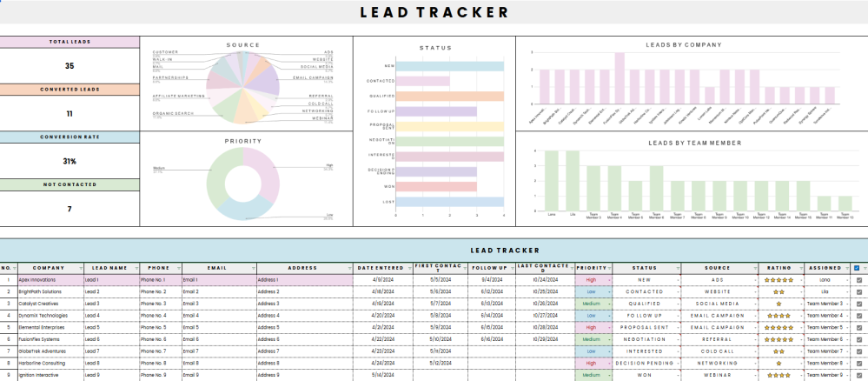Viewport: 868px width, 381px height.
Task: Toggle the checkbox in Lila's row
Action: coord(859,291)
